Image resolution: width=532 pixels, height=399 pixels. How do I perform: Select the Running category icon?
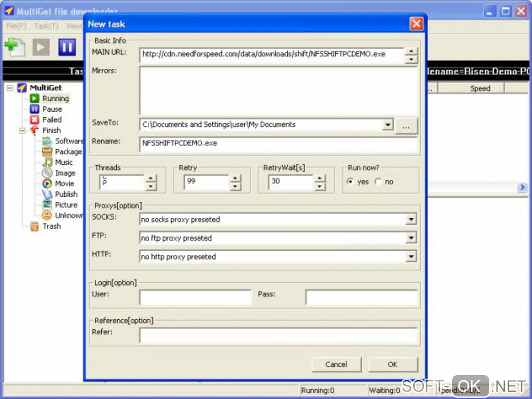pos(34,99)
